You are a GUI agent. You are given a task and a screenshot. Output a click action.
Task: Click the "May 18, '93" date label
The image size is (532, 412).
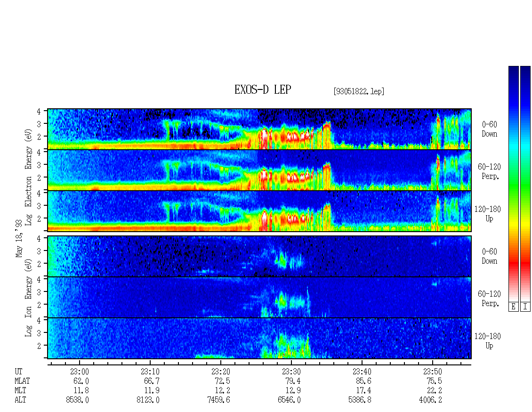click(x=19, y=238)
